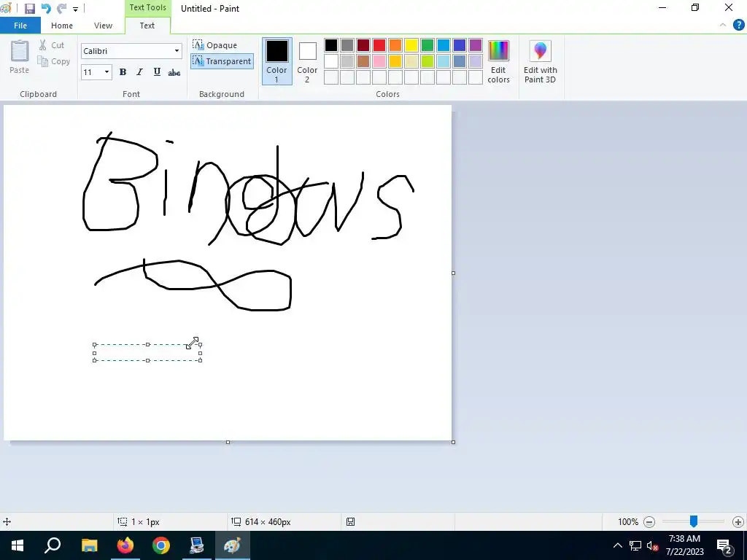Click the Paint palette icon on taskbar

(x=233, y=545)
